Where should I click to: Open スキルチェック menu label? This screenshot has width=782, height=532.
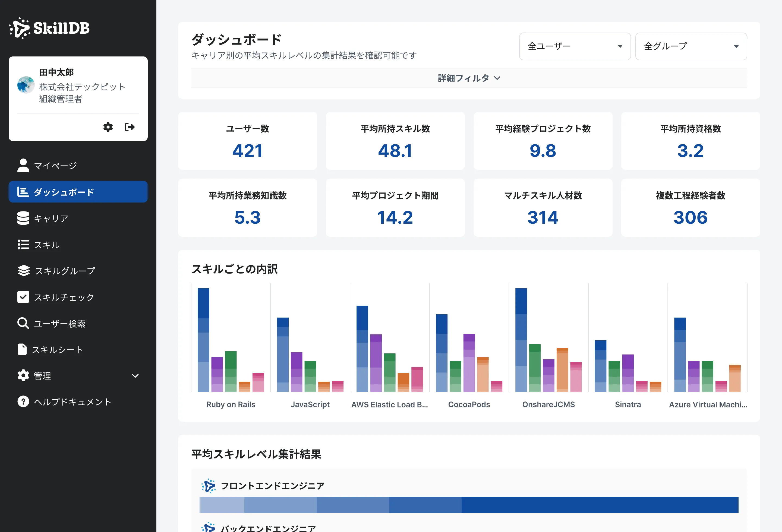(x=64, y=297)
